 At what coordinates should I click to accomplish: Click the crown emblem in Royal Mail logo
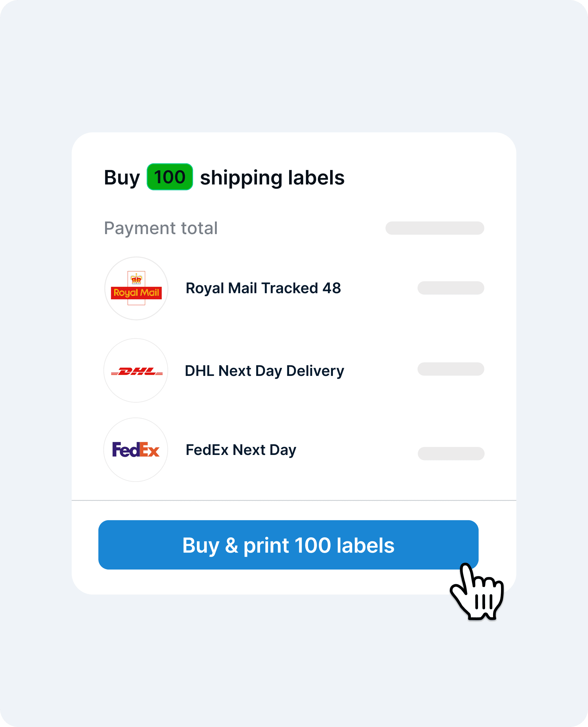(137, 278)
